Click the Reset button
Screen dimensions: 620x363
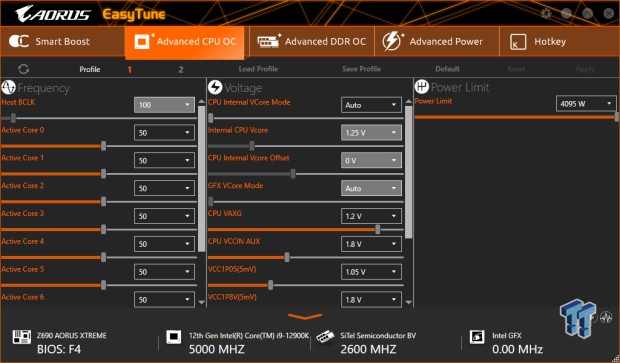(x=516, y=69)
